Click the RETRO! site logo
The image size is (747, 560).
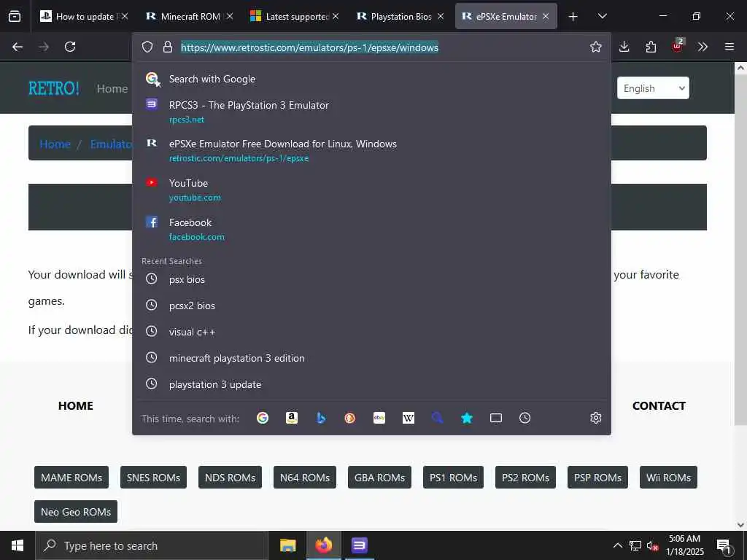click(x=54, y=88)
